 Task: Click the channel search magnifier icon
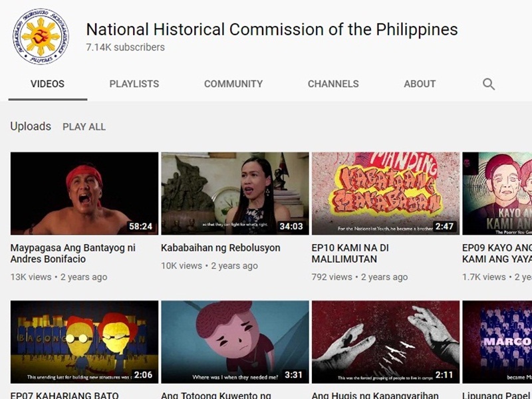pos(489,84)
